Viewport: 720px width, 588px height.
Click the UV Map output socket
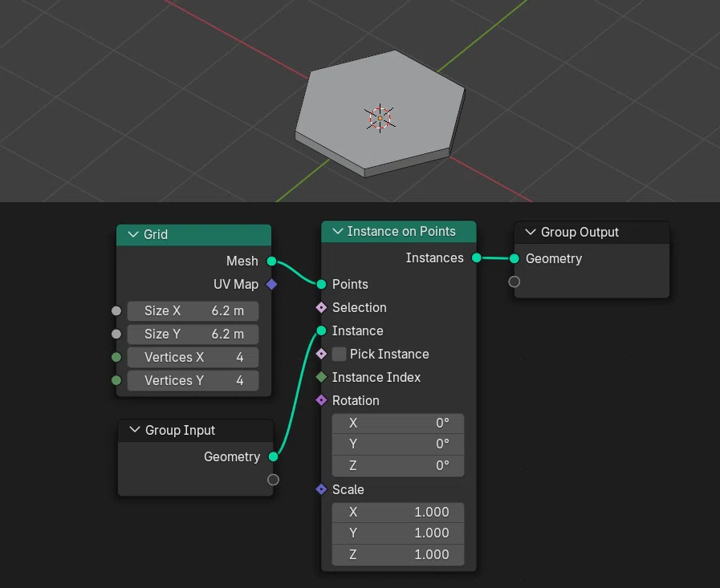pyautogui.click(x=271, y=285)
